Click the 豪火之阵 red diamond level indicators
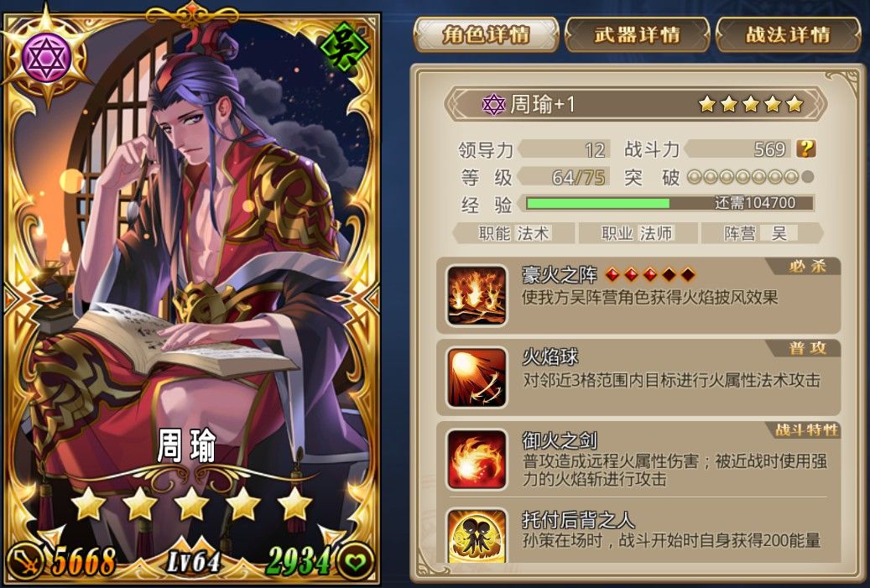The width and height of the screenshot is (870, 588). tap(649, 274)
